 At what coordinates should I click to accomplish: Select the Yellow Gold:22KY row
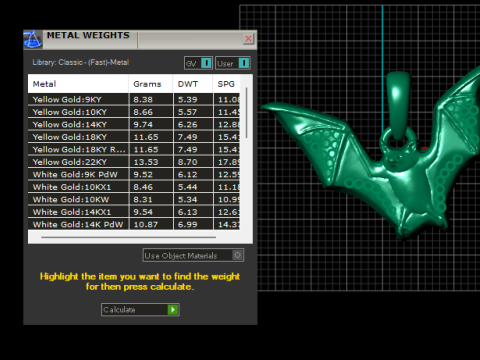(x=134, y=162)
